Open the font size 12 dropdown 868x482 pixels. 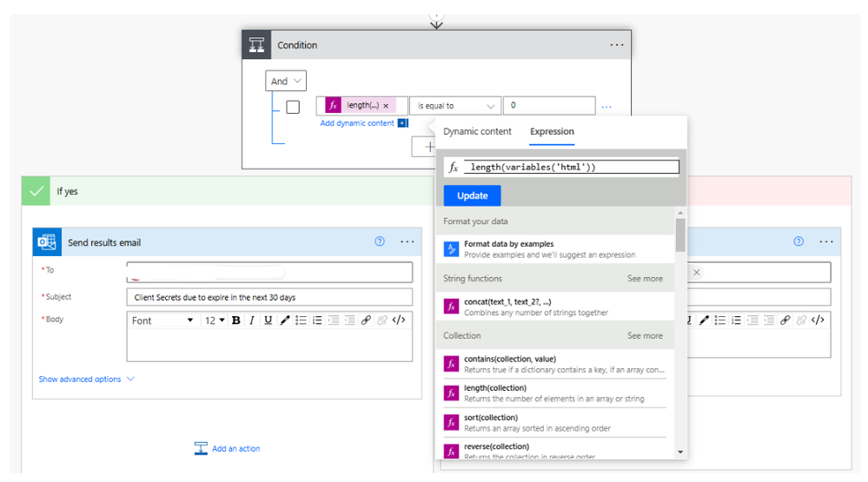click(x=215, y=320)
